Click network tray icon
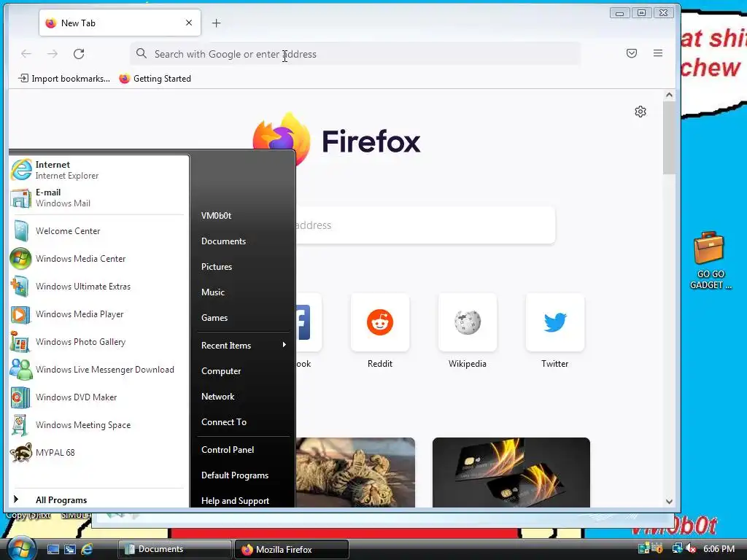The height and width of the screenshot is (560, 747). point(677,548)
